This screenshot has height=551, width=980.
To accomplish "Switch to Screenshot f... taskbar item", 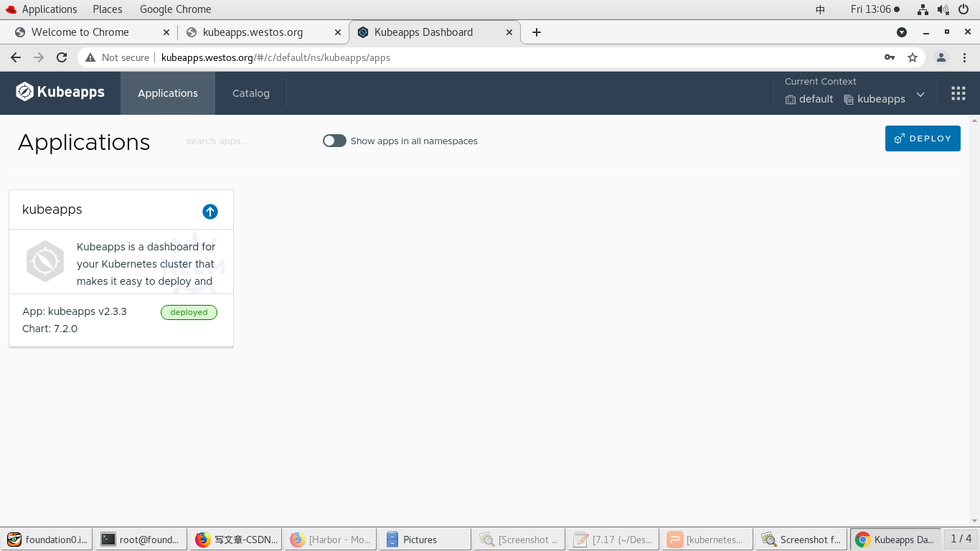I will pyautogui.click(x=801, y=540).
